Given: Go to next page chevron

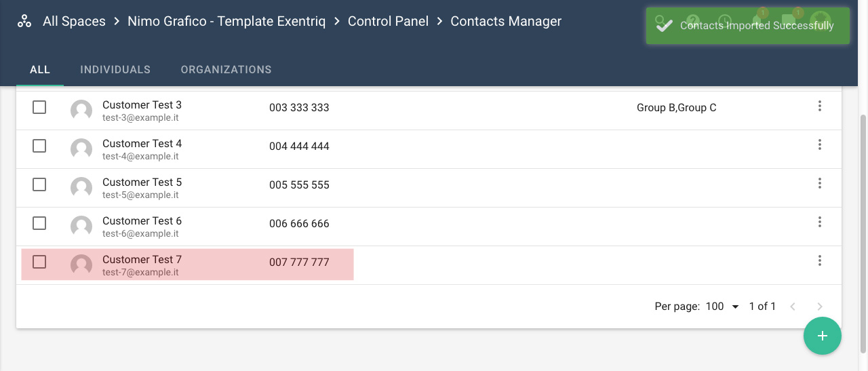Looking at the screenshot, I should pos(820,307).
